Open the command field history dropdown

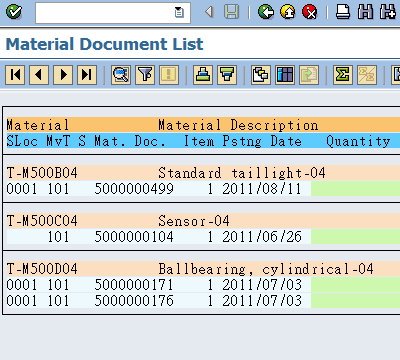(179, 13)
